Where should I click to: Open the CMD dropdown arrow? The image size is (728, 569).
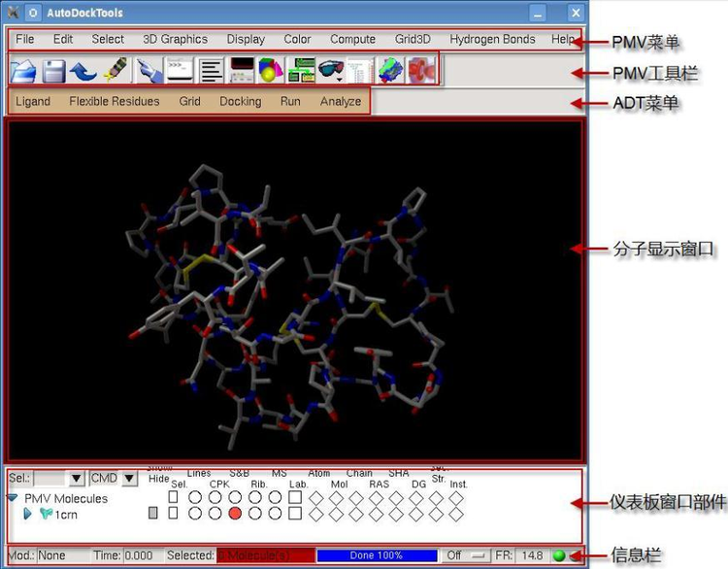coord(129,478)
